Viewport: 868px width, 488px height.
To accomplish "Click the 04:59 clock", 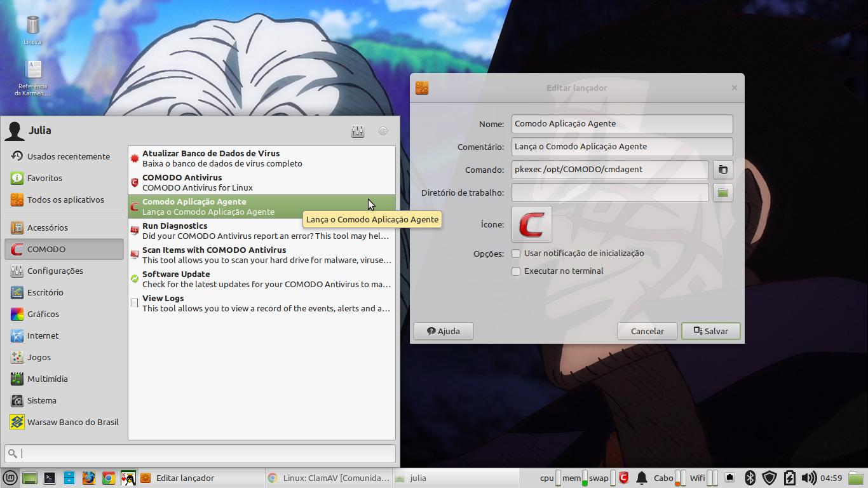I will pyautogui.click(x=831, y=478).
